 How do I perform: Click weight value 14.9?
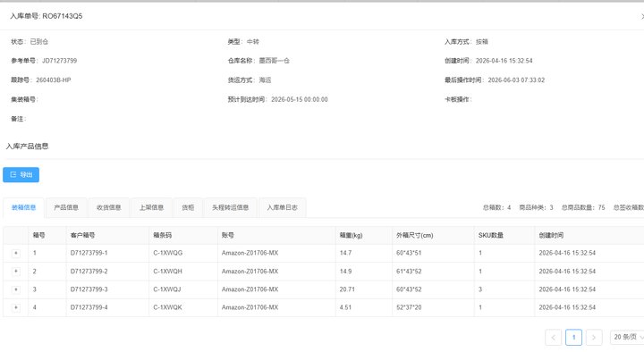[x=345, y=272]
